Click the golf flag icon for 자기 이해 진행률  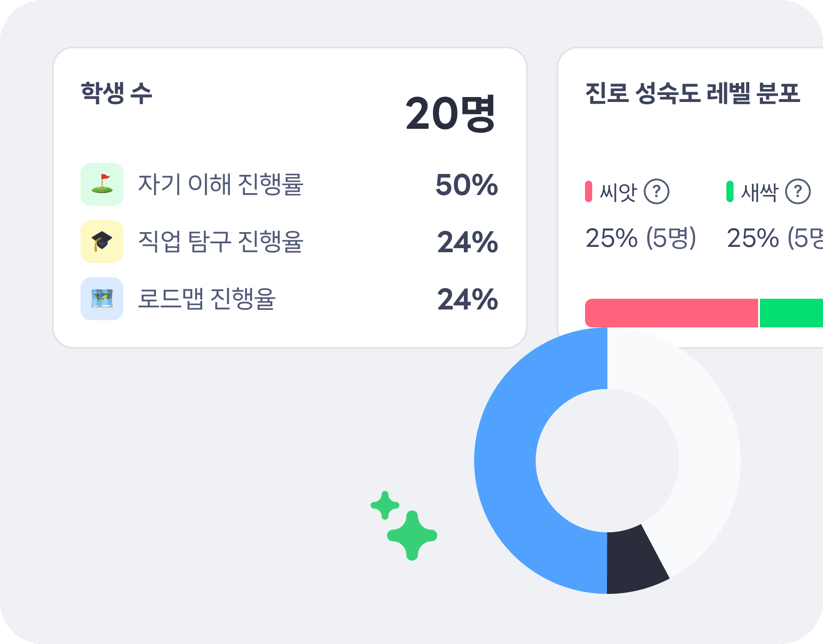tap(102, 185)
